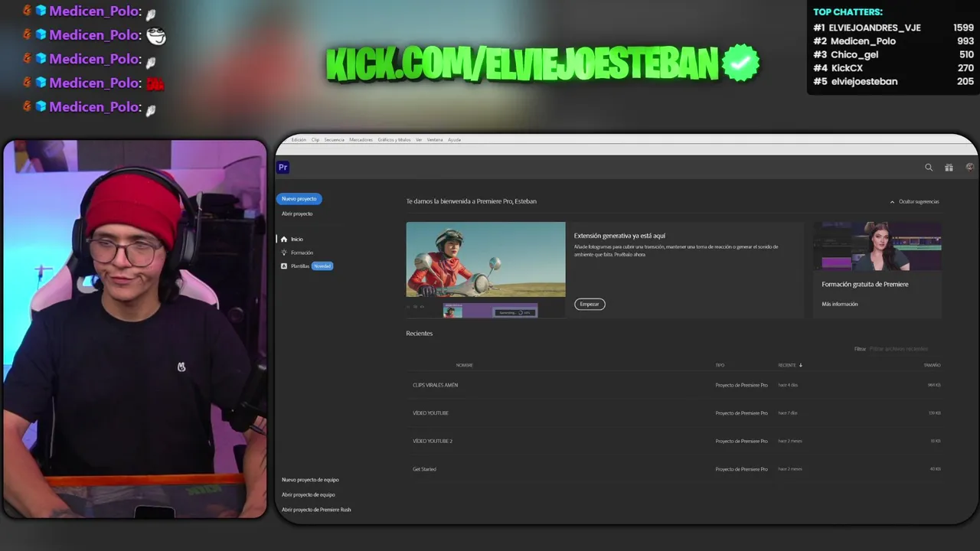Image resolution: width=980 pixels, height=551 pixels.
Task: Open recent project CLIPS VIRALES AMÉN
Action: pyautogui.click(x=436, y=386)
